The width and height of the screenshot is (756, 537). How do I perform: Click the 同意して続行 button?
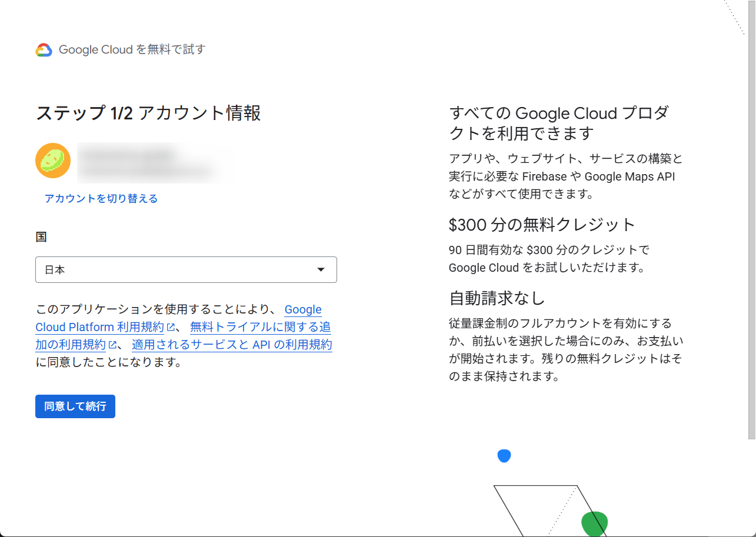[75, 406]
